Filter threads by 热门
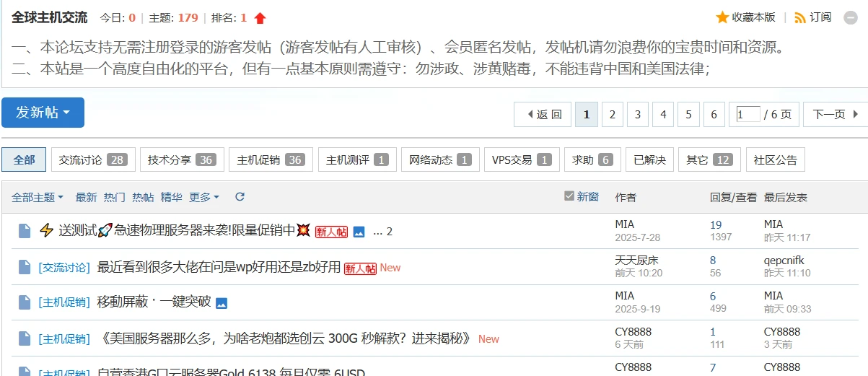This screenshot has height=376, width=868. tap(114, 197)
